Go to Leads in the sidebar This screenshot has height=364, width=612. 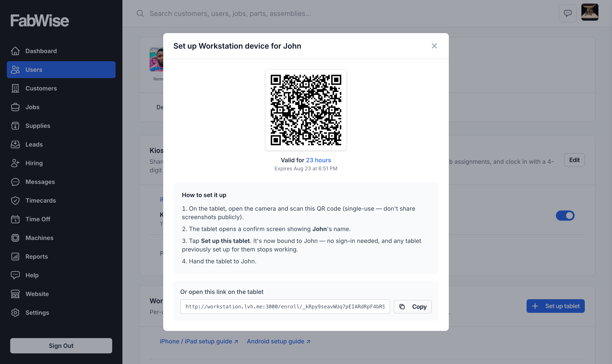click(61, 144)
